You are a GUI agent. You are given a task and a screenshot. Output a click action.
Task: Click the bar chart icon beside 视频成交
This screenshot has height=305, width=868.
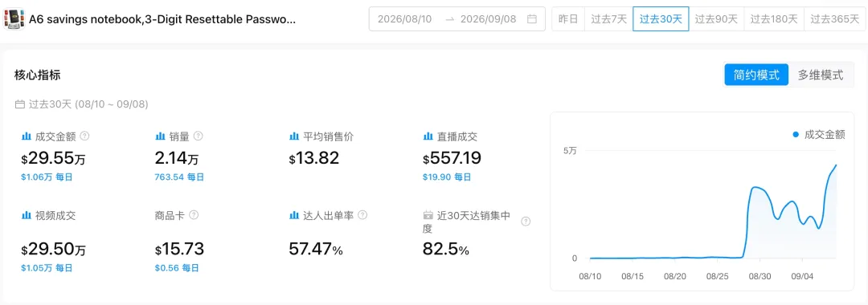click(x=26, y=215)
